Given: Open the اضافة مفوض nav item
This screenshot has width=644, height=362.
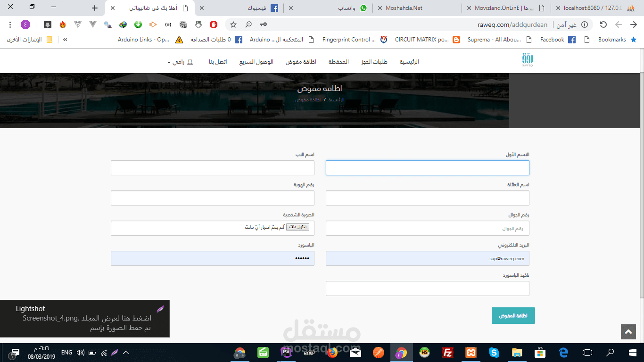Looking at the screenshot, I should click(301, 62).
